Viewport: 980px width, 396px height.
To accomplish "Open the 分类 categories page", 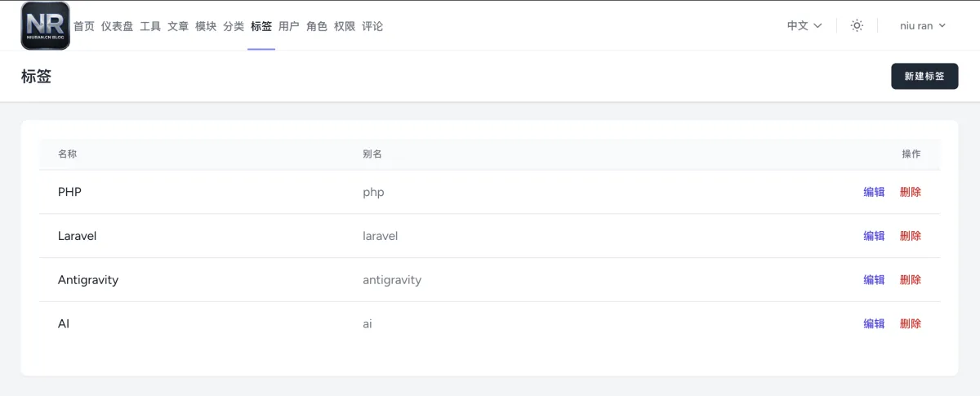I will click(234, 26).
